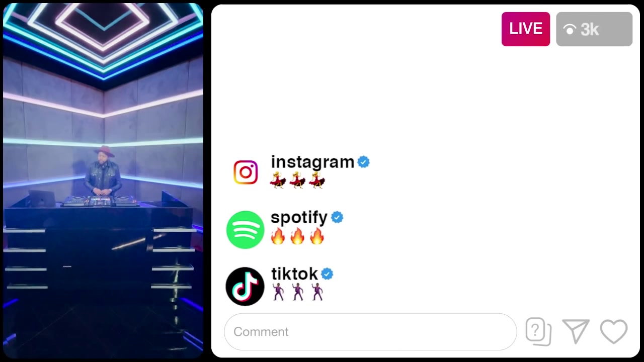This screenshot has height=362, width=644.
Task: Click into the Comment input field
Action: [x=370, y=332]
